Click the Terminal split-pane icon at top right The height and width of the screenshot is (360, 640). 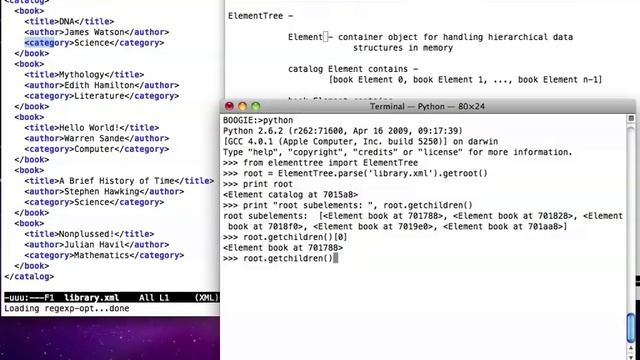point(631,118)
